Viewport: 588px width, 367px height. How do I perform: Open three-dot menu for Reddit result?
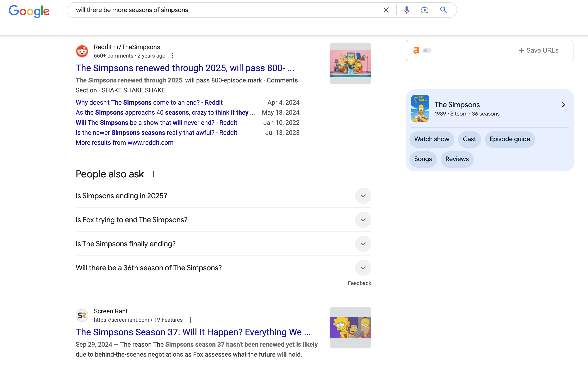click(172, 56)
